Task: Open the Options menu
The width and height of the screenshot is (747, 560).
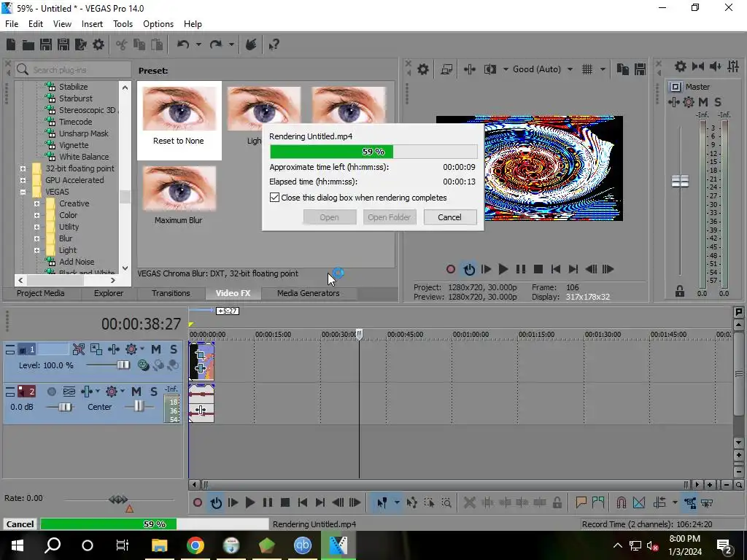Action: pos(158,24)
